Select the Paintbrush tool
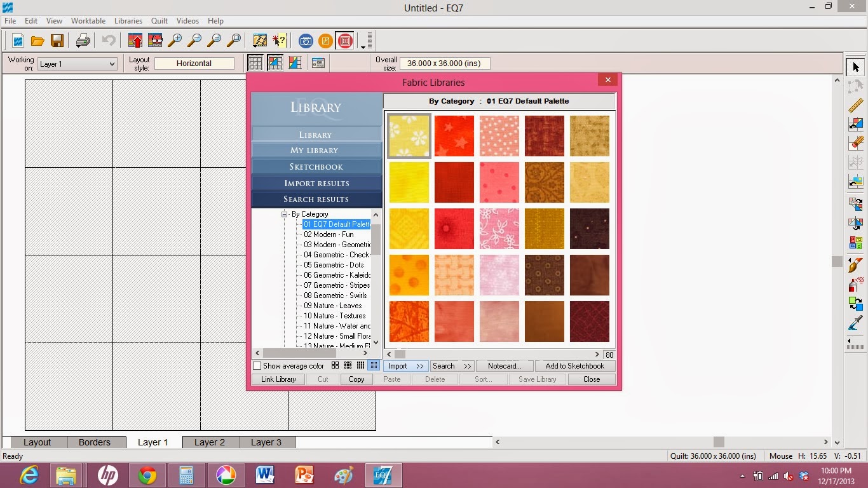Viewport: 868px width, 488px height. click(856, 266)
